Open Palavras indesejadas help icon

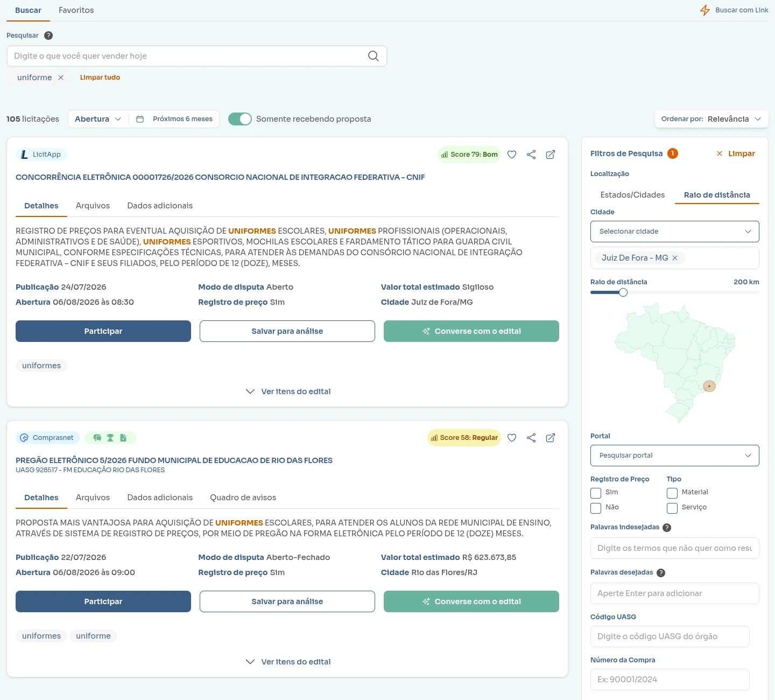coord(667,528)
